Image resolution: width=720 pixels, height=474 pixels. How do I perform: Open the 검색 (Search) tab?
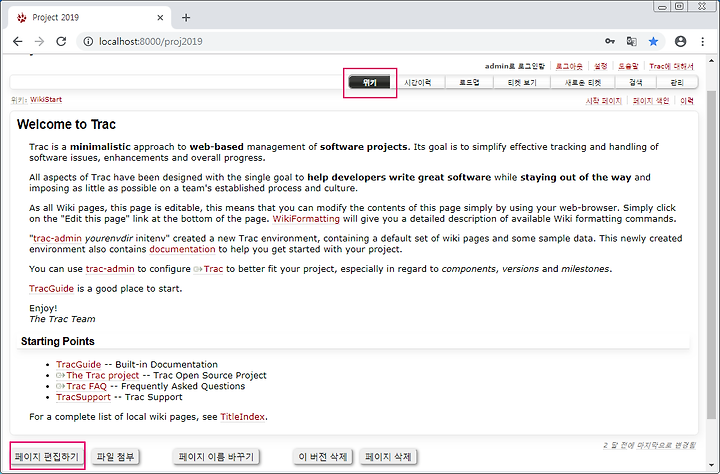point(636,82)
